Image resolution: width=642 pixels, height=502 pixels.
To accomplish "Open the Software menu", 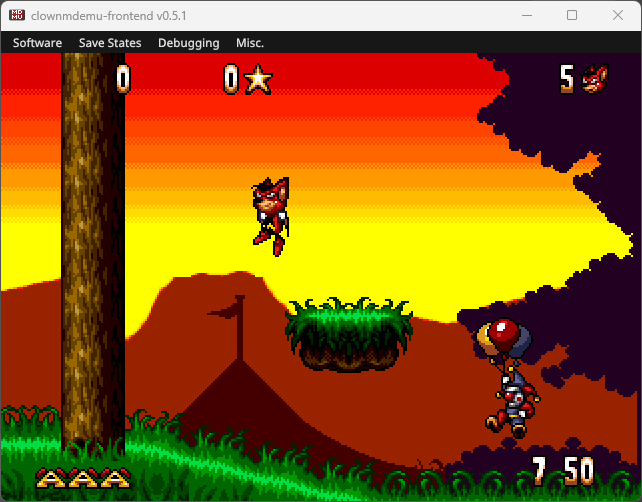I will click(37, 43).
